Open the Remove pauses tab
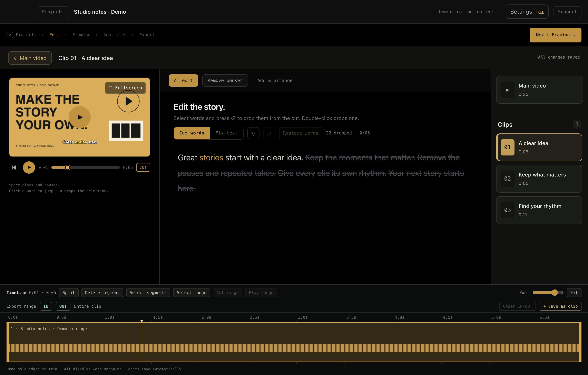This screenshot has height=375, width=588. coord(225,81)
